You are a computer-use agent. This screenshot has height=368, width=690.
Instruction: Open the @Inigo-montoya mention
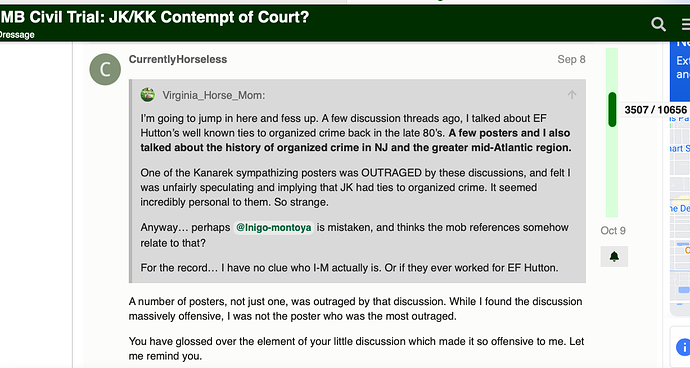click(x=273, y=228)
